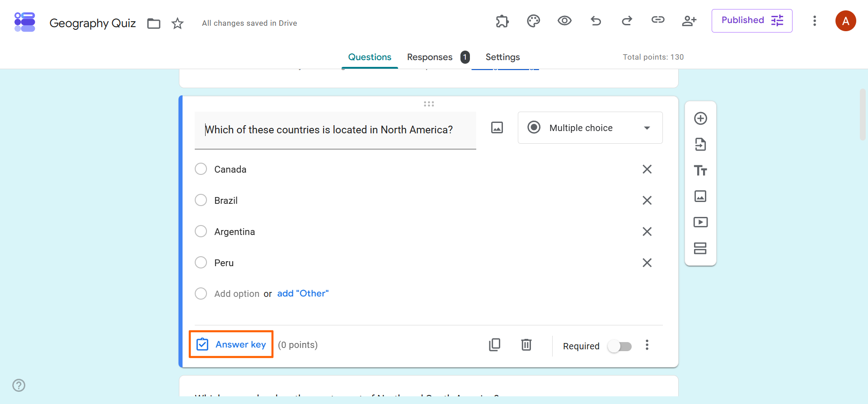Add title and description from sidebar
The image size is (868, 404).
700,170
